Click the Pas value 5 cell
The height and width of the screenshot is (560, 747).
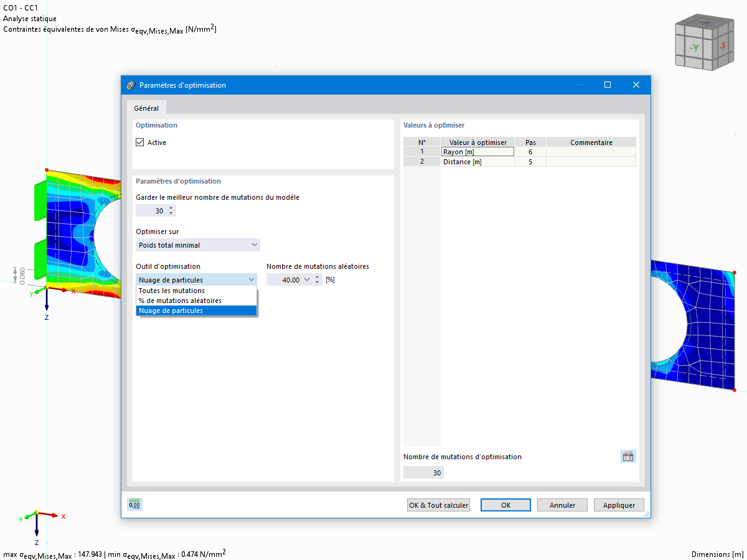coord(530,162)
